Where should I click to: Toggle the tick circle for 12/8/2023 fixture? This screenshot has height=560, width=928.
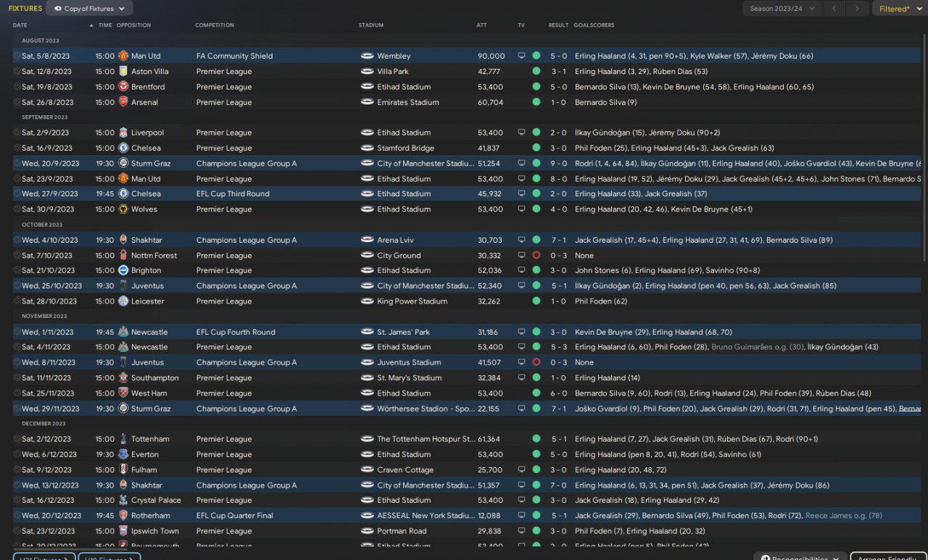[x=17, y=72]
